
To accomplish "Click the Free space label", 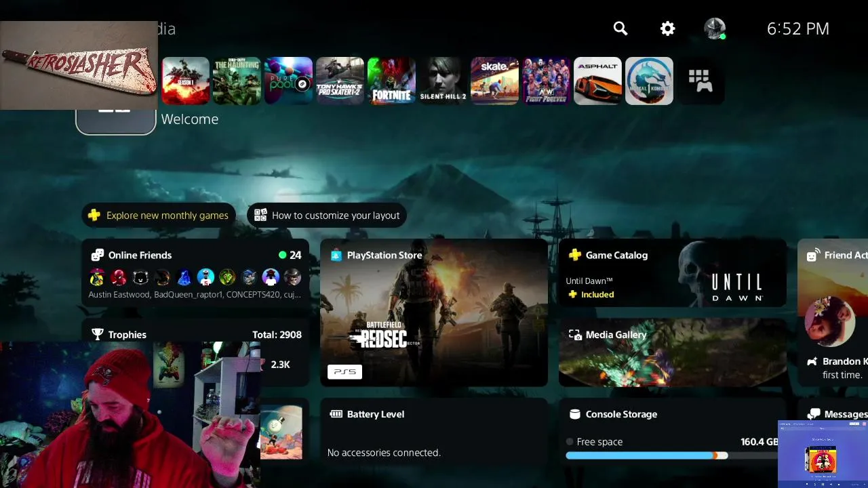I will pyautogui.click(x=599, y=442).
